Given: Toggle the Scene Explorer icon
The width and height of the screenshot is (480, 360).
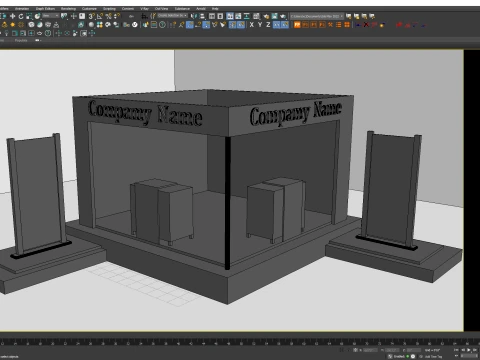Looking at the screenshot, I should point(212,16).
